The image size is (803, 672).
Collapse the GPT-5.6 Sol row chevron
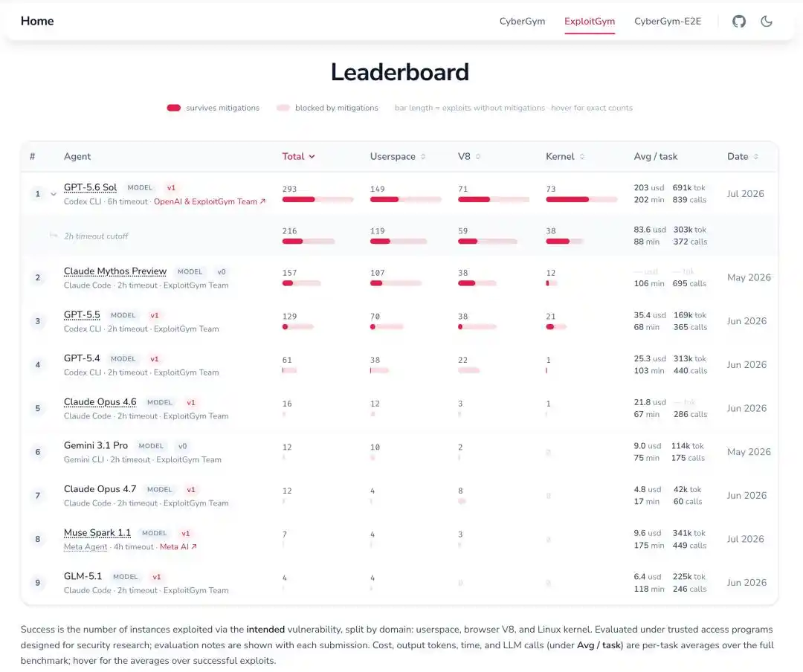click(x=54, y=194)
